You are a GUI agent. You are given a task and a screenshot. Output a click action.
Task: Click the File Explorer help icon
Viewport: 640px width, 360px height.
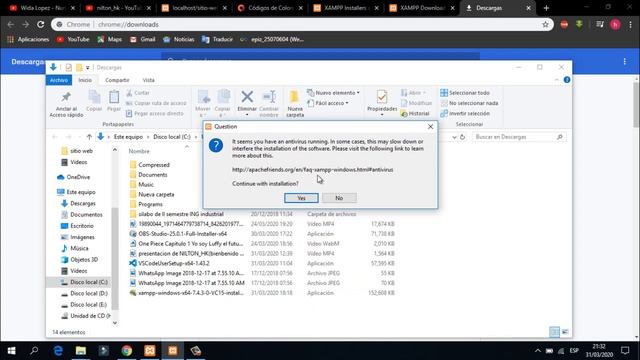coord(567,80)
